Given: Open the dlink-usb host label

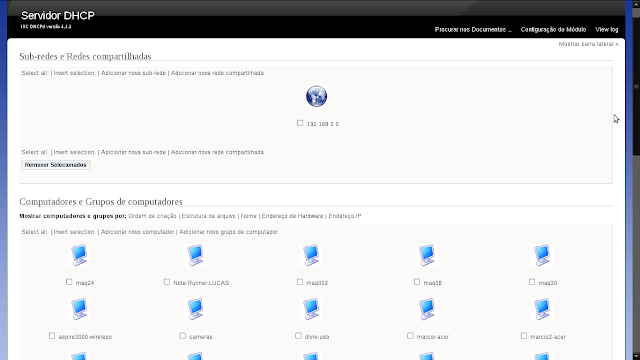Looking at the screenshot, I should pyautogui.click(x=317, y=337).
